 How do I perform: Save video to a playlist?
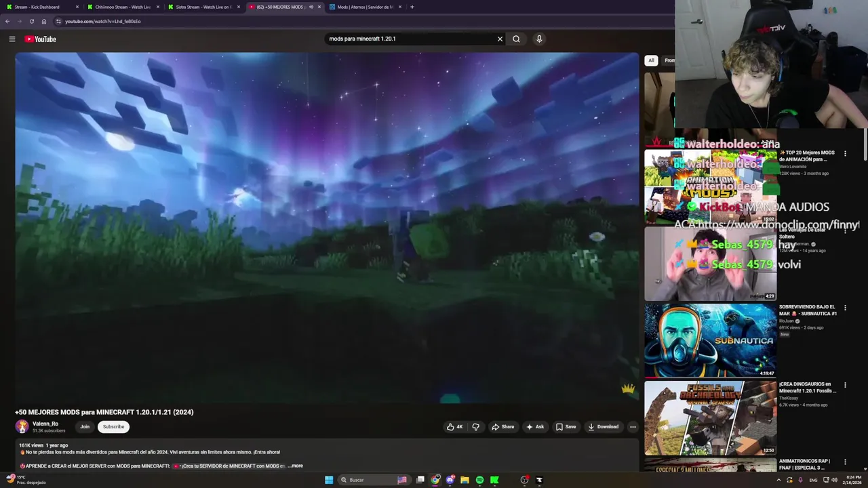[x=566, y=427]
